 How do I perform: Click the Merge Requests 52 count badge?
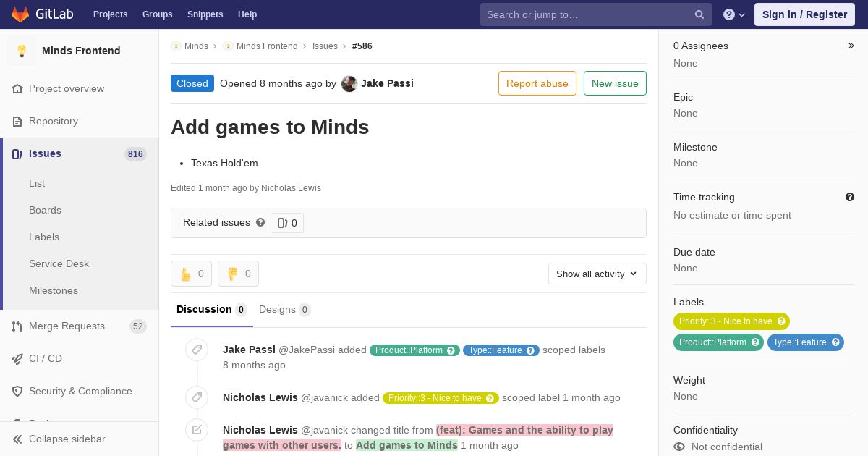138,326
